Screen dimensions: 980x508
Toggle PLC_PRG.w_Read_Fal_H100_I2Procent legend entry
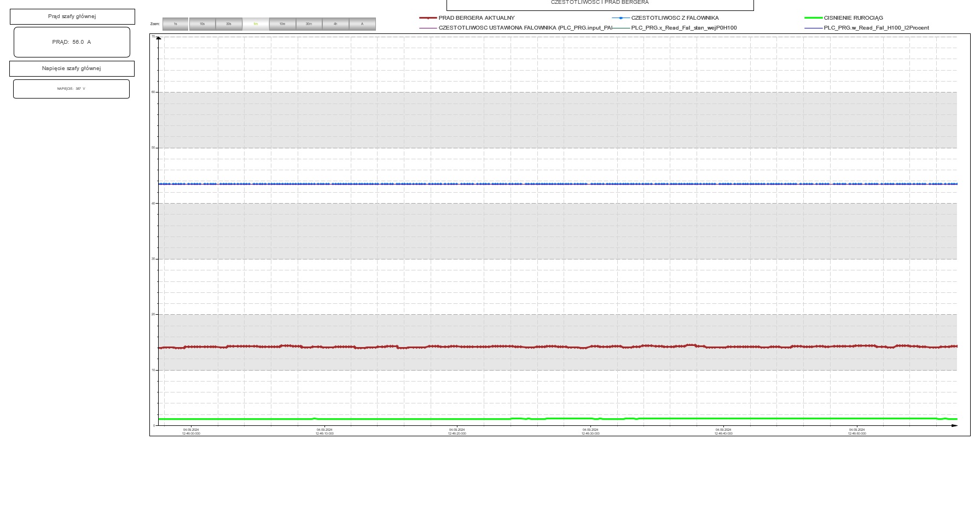[876, 28]
